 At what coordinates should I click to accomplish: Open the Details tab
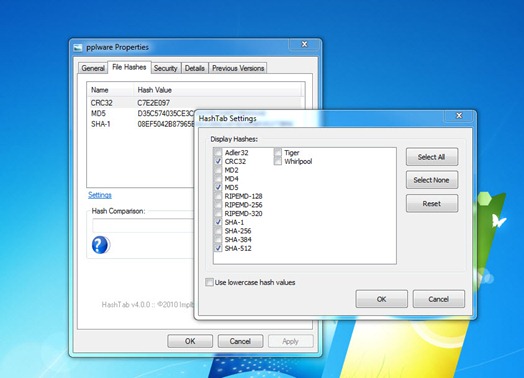click(x=194, y=68)
